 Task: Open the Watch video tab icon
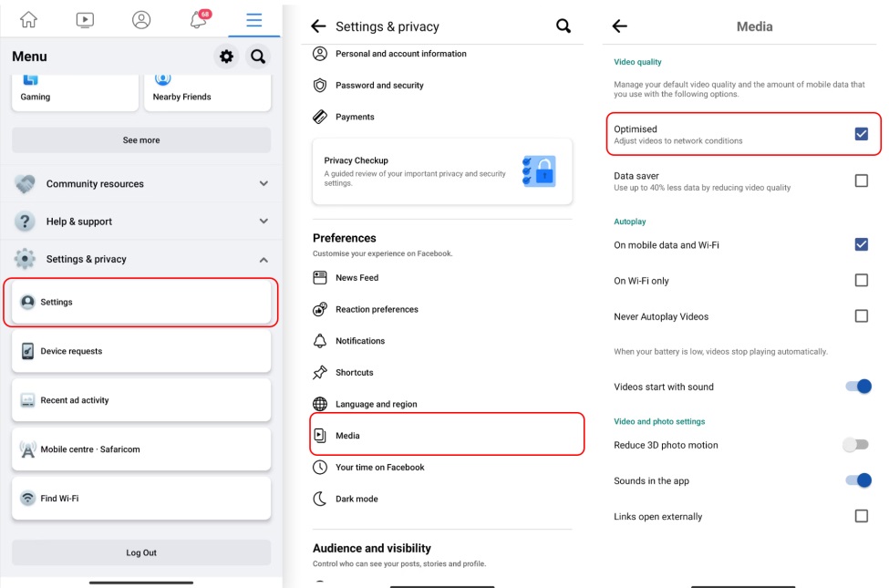[x=85, y=19]
